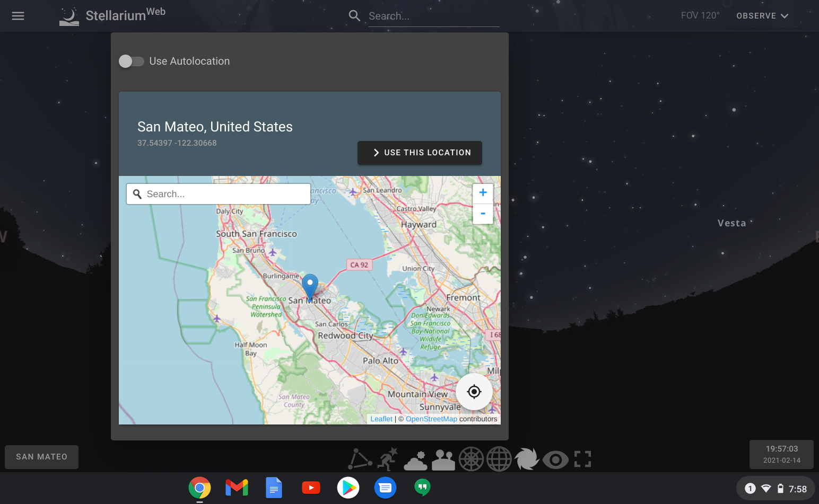This screenshot has height=504, width=819.
Task: Open Gmail from the shelf
Action: pyautogui.click(x=237, y=488)
